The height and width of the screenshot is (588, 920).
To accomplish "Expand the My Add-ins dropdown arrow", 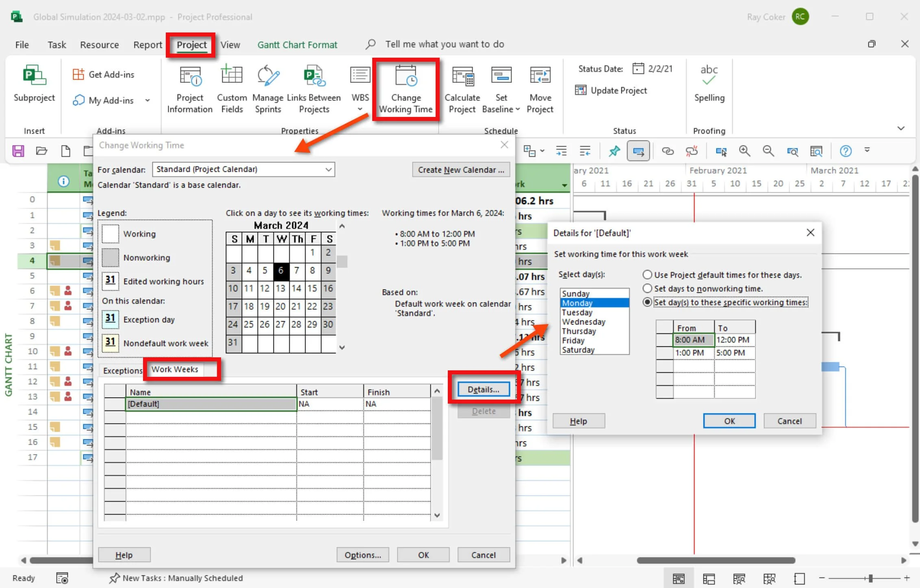I will 148,100.
